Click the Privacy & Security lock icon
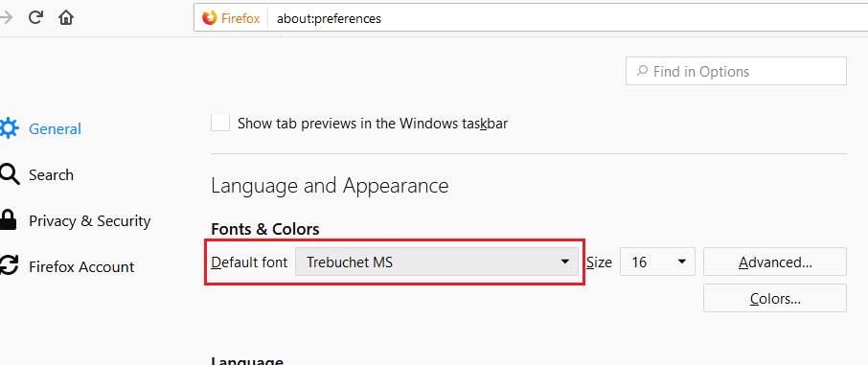868x365 pixels. pyautogui.click(x=8, y=220)
